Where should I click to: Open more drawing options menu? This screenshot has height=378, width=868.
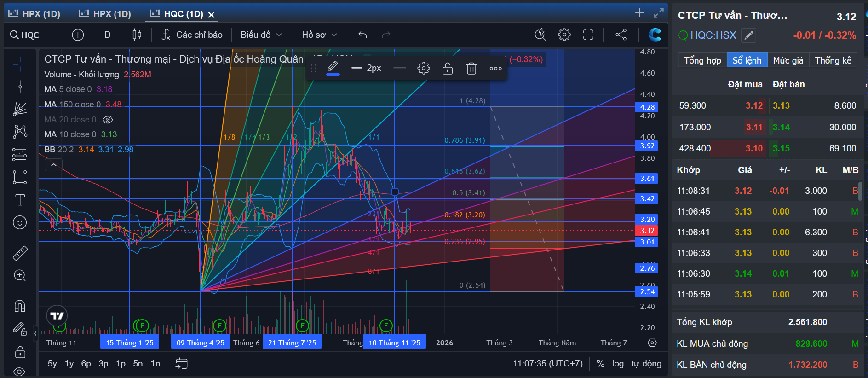(x=495, y=69)
